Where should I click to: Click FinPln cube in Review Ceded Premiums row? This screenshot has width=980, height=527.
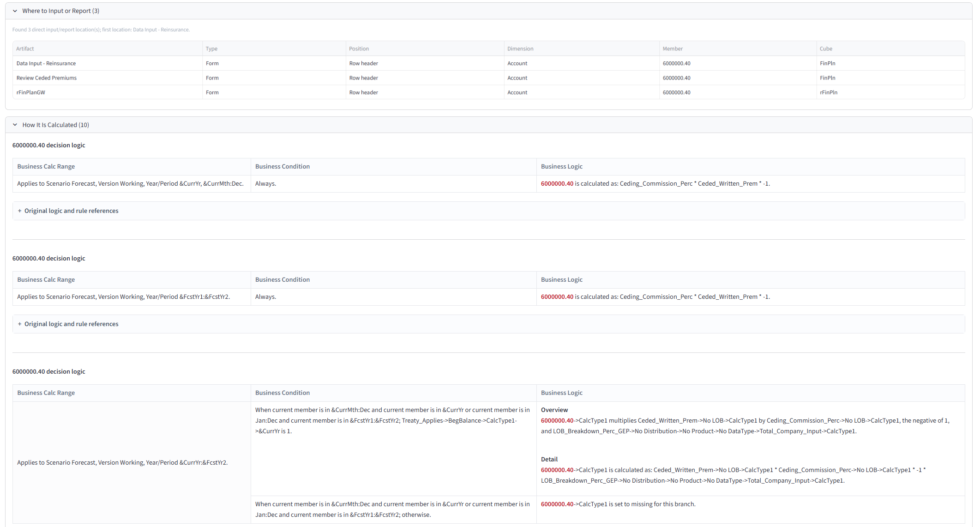coord(828,78)
